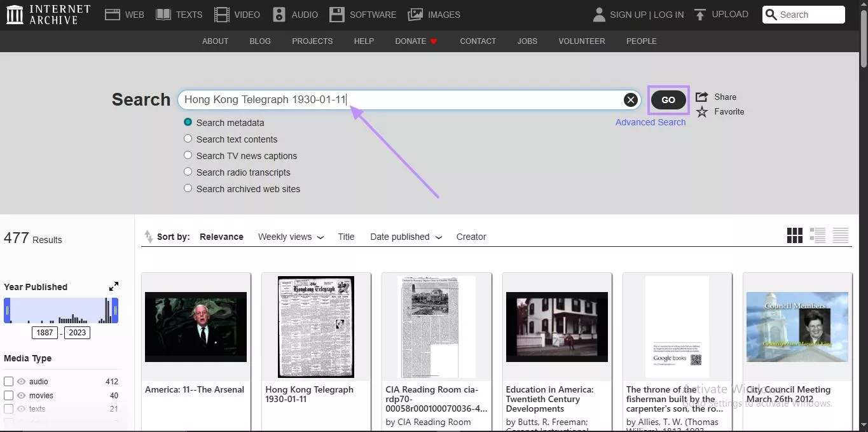Browse the Images section
The image size is (868, 432).
tap(434, 14)
